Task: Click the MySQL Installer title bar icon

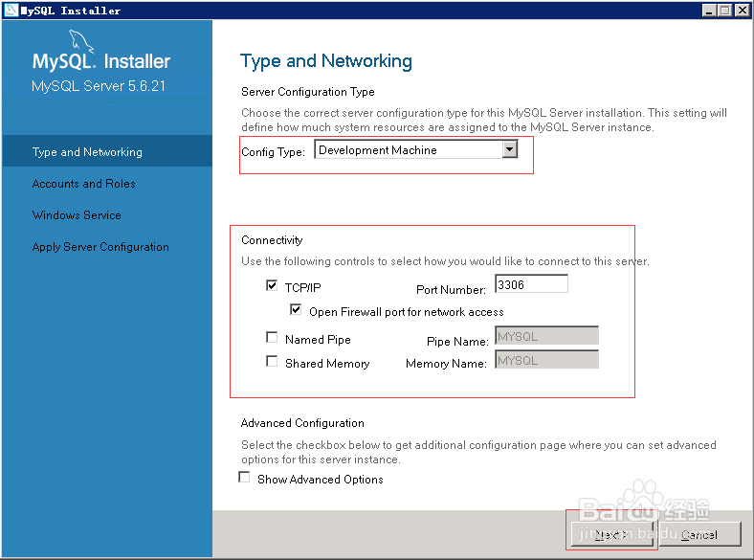Action: 11,11
